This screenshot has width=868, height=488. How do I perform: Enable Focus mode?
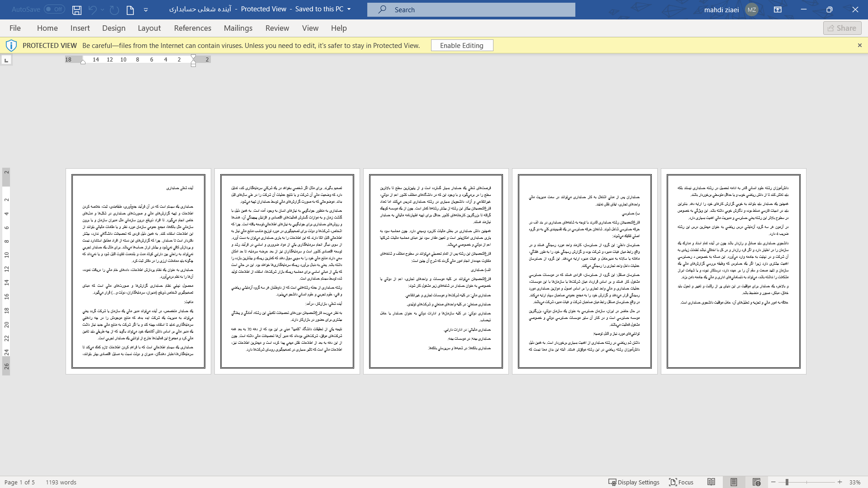(x=681, y=482)
